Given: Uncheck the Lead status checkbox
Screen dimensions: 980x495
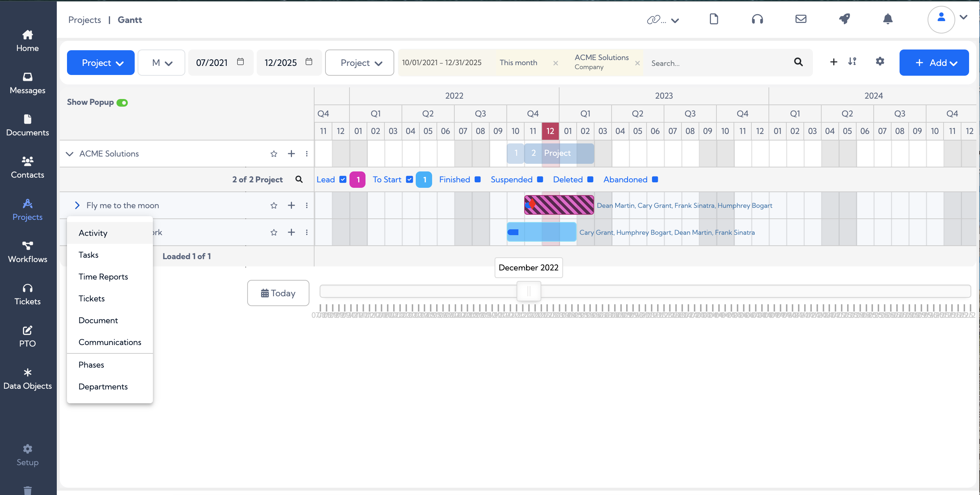Looking at the screenshot, I should tap(343, 179).
